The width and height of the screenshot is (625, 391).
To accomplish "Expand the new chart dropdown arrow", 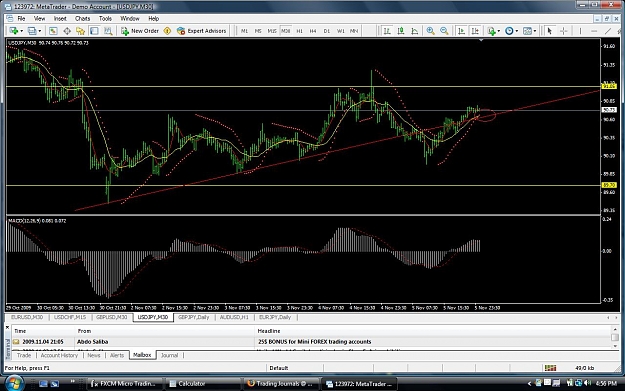I will pyautogui.click(x=21, y=31).
